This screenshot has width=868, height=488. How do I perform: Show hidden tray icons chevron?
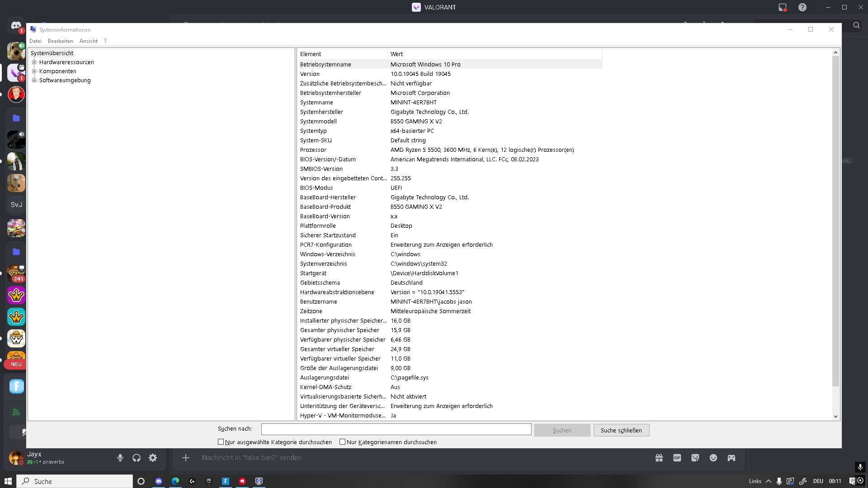[768, 481]
